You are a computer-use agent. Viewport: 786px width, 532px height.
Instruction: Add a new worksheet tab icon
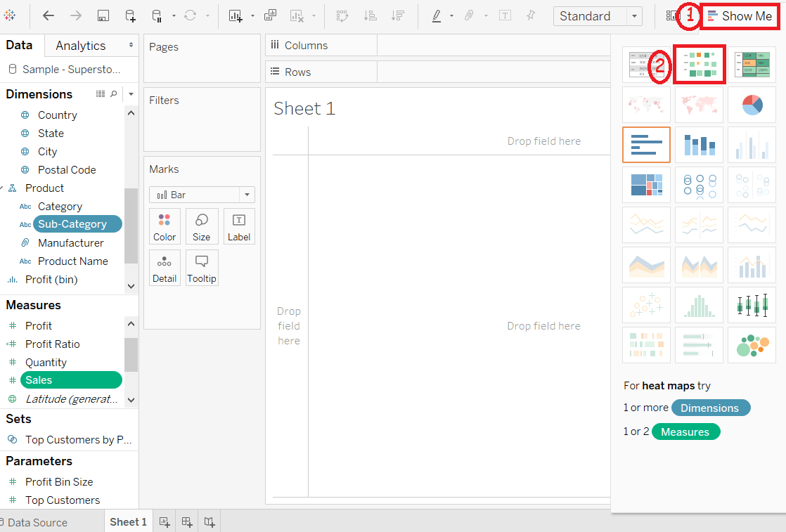point(165,522)
